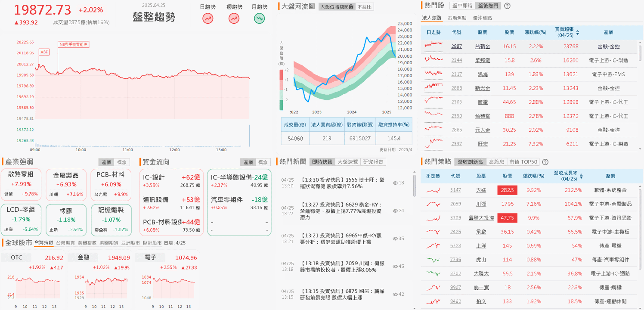This screenshot has width=644, height=310.
Task: Open the 記憶體製 industry card
Action: pos(111,220)
